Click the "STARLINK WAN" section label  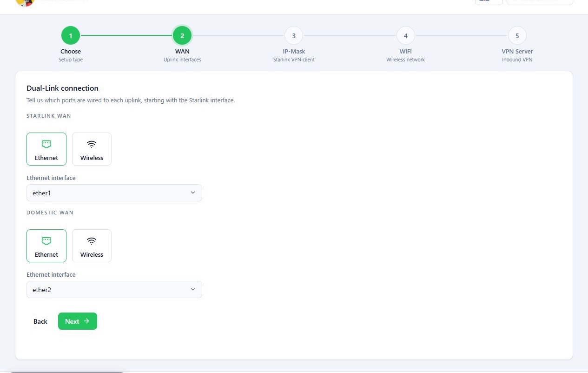click(x=49, y=116)
